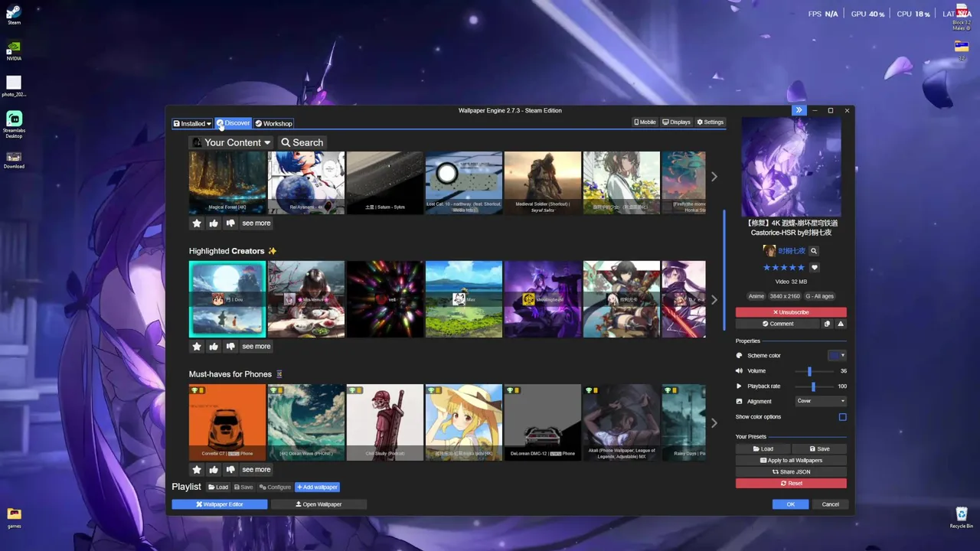
Task: Open Wallpaper Engine Settings
Action: pos(710,122)
